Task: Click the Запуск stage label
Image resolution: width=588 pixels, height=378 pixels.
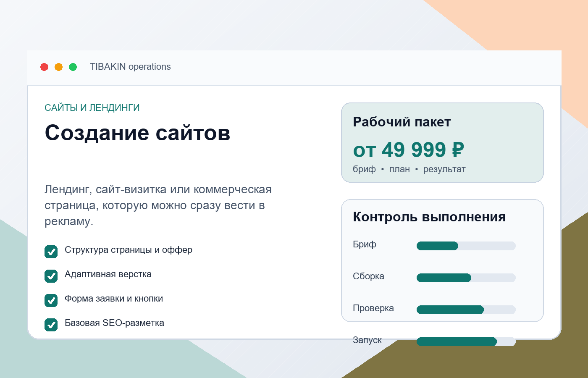Action: click(x=367, y=340)
